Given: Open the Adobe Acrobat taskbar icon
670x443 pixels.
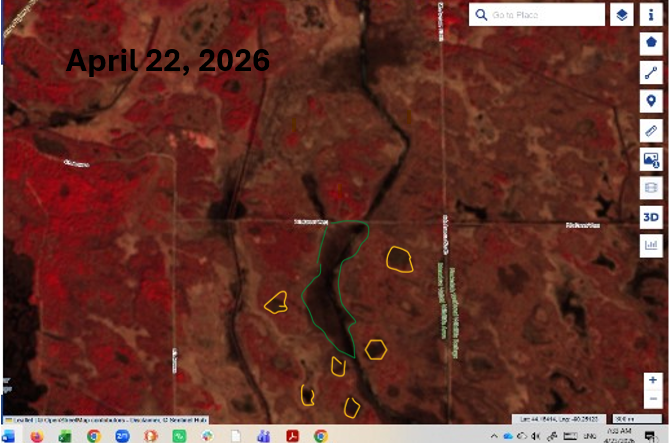Looking at the screenshot, I should [x=293, y=436].
